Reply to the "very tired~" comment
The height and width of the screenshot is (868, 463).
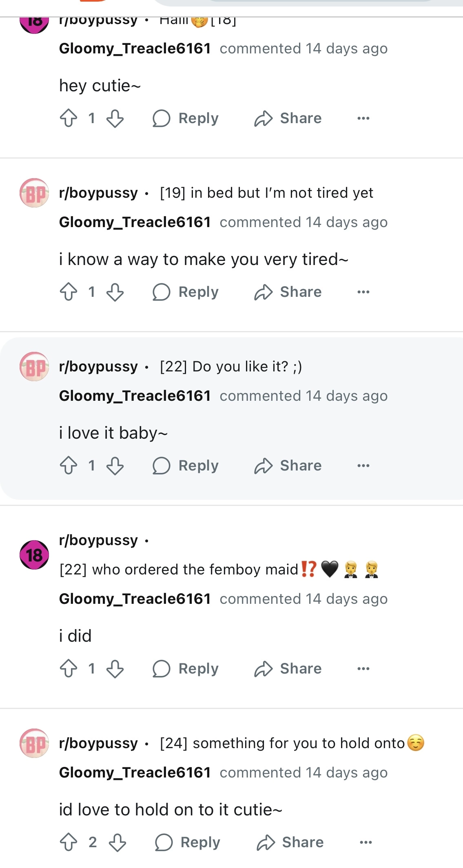[x=186, y=292]
